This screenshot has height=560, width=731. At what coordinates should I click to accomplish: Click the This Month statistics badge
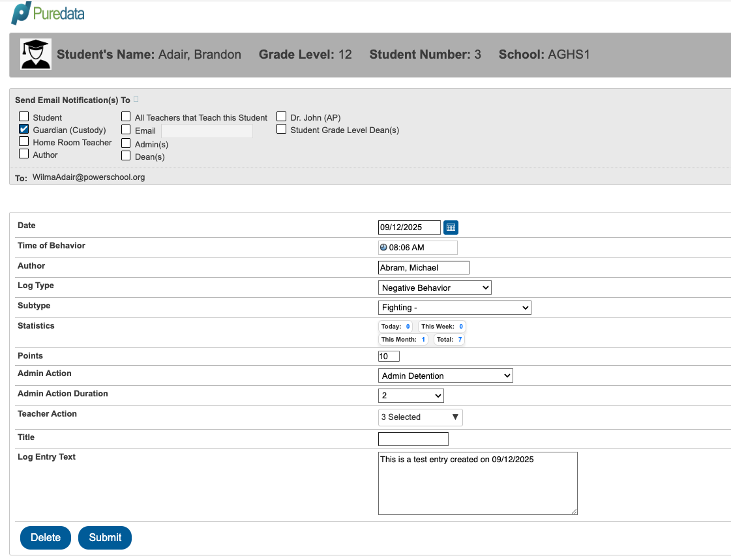pyautogui.click(x=403, y=339)
